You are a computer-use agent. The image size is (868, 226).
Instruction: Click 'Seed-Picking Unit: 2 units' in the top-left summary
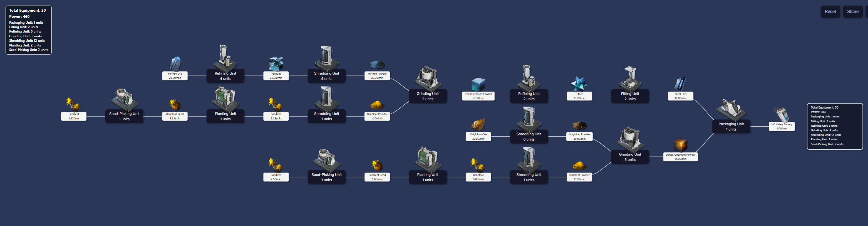pos(29,50)
